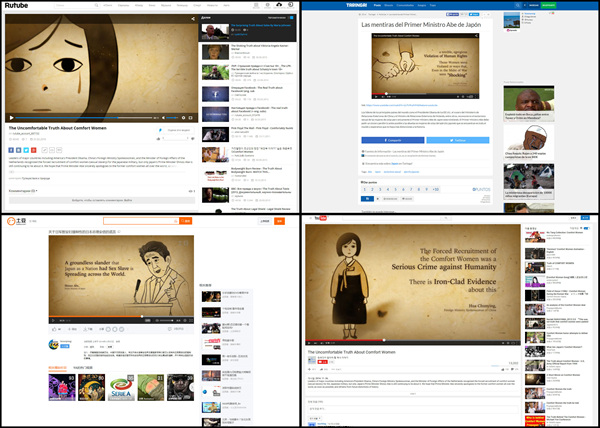Enter fullscreen in the Rutube player
This screenshot has height=428, width=600.
click(191, 118)
